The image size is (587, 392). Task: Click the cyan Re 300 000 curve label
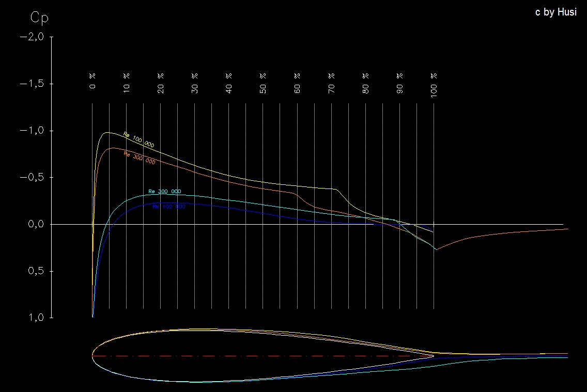coord(164,192)
